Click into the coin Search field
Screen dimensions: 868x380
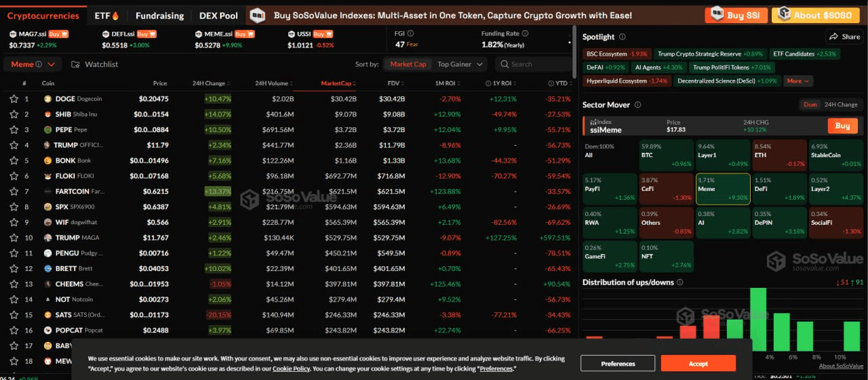[x=536, y=64]
